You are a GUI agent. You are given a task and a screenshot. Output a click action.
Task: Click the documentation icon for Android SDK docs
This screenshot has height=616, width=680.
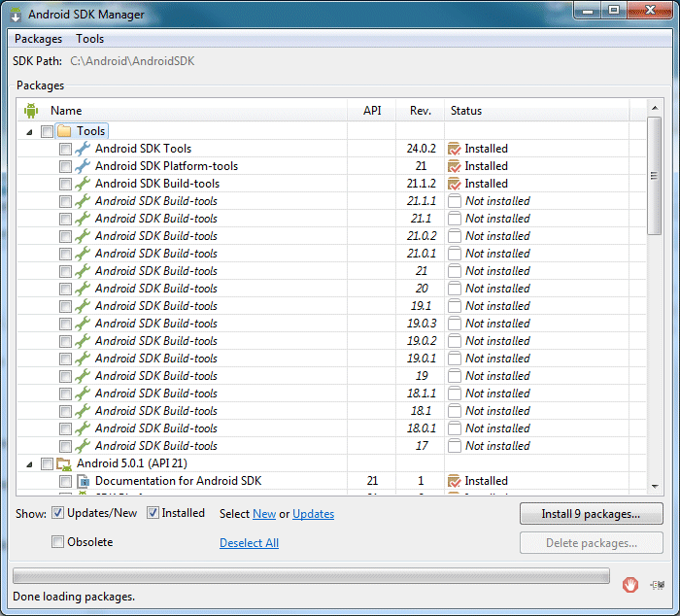point(83,481)
